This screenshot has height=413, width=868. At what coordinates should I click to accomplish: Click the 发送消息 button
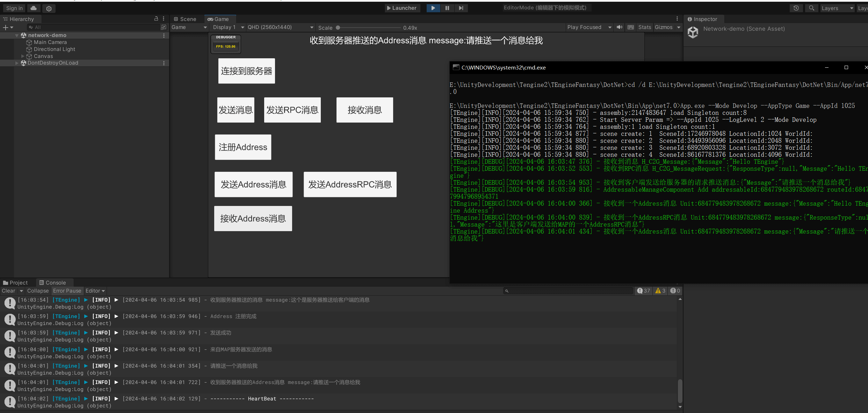tap(236, 110)
